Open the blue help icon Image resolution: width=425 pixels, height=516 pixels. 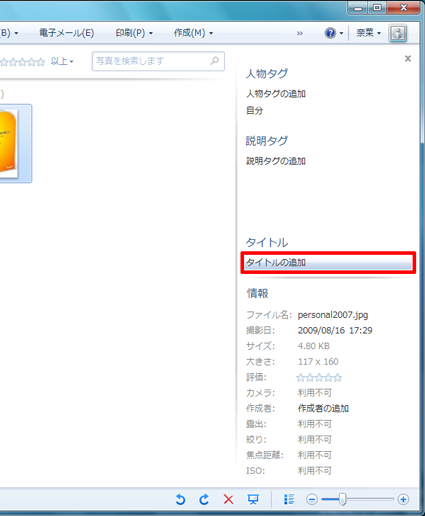pos(330,33)
